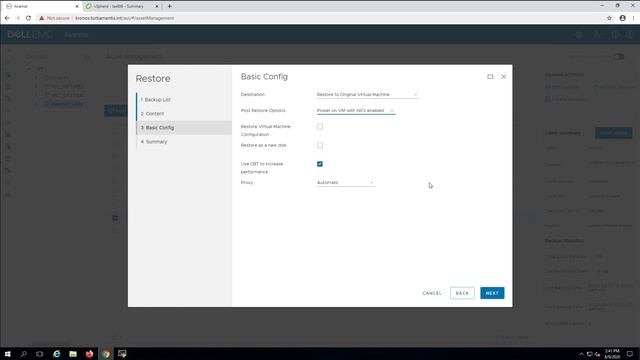This screenshot has width=640, height=360.
Task: Open File Explorer from taskbar
Action: [x=73, y=354]
